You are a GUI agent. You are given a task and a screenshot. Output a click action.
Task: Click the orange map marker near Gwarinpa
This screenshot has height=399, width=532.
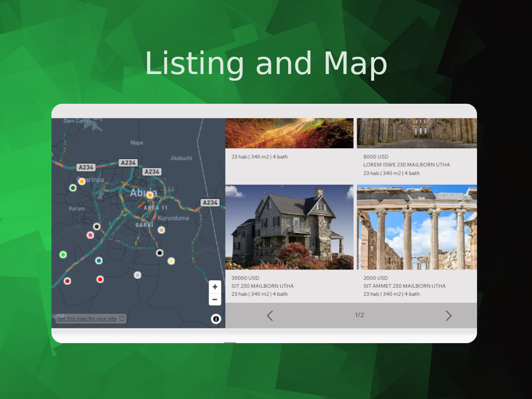82,181
